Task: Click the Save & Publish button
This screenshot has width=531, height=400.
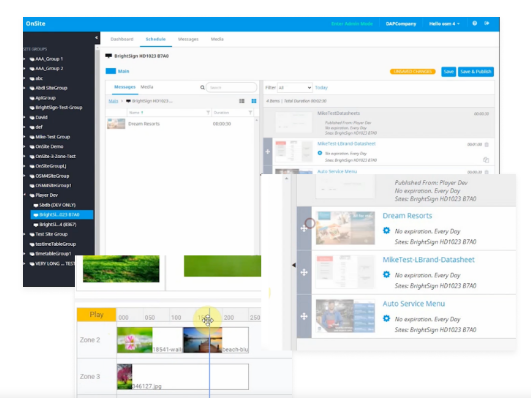Action: [475, 71]
